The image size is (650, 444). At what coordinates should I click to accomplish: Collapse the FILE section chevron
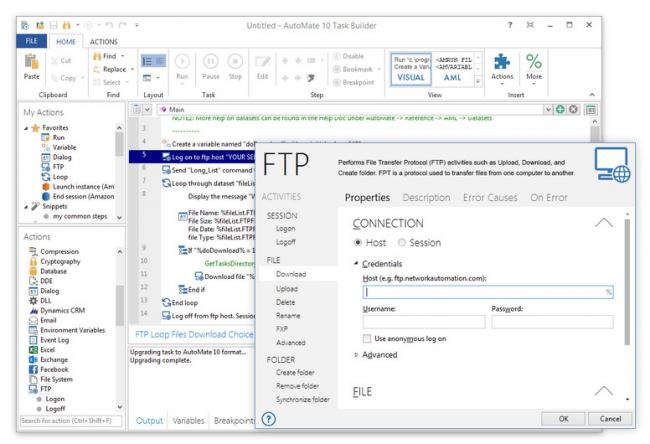604,391
